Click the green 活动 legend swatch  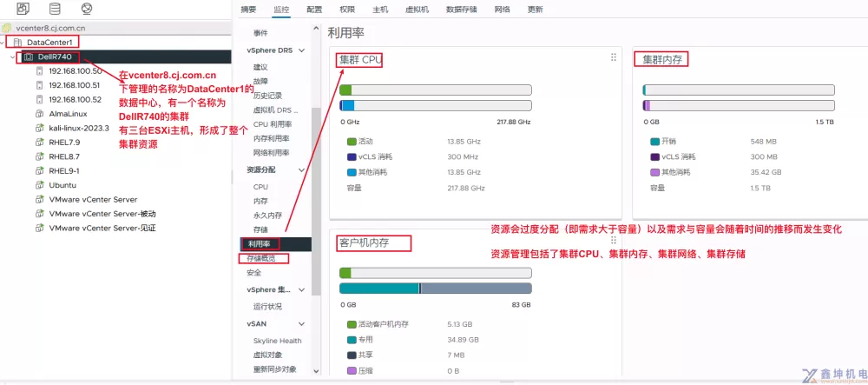[x=352, y=142]
